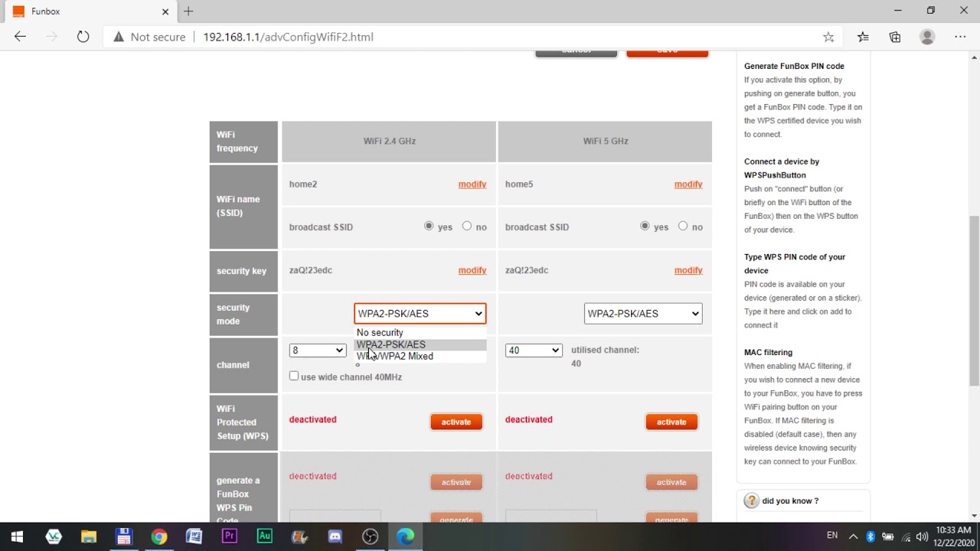
Task: Open WiFi network tray icon
Action: pos(906,536)
